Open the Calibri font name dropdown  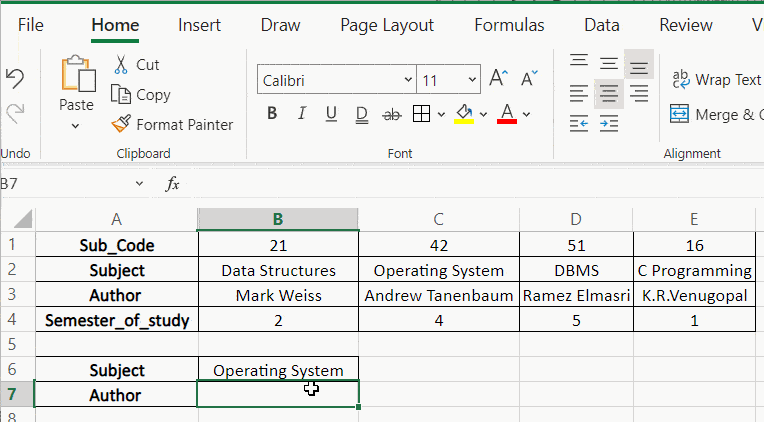coord(408,79)
